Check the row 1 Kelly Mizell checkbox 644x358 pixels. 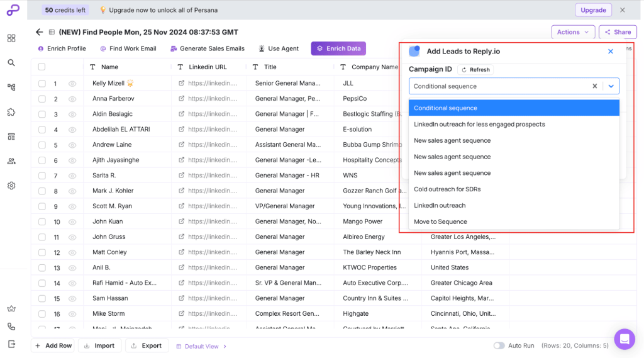tap(42, 84)
